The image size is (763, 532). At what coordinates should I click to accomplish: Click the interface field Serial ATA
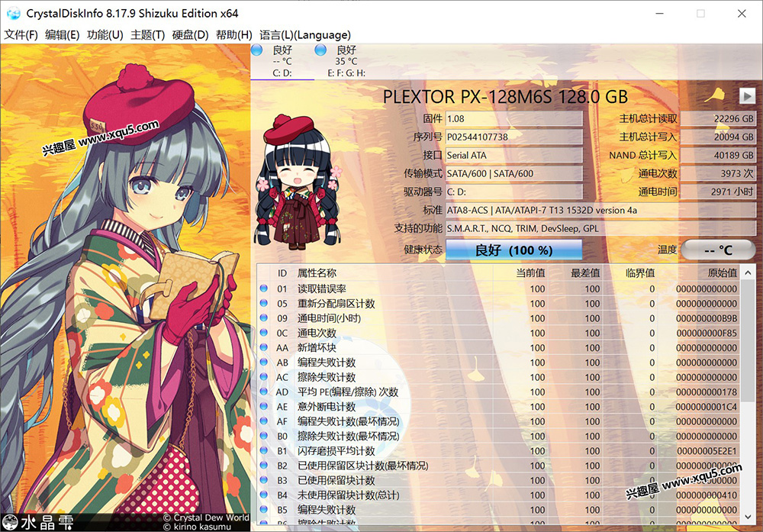513,155
